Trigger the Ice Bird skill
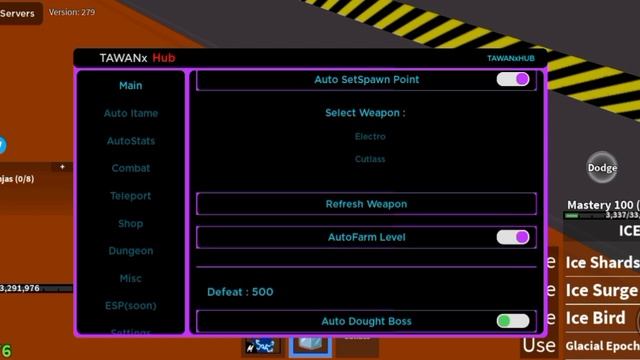The height and width of the screenshot is (360, 640). [596, 318]
